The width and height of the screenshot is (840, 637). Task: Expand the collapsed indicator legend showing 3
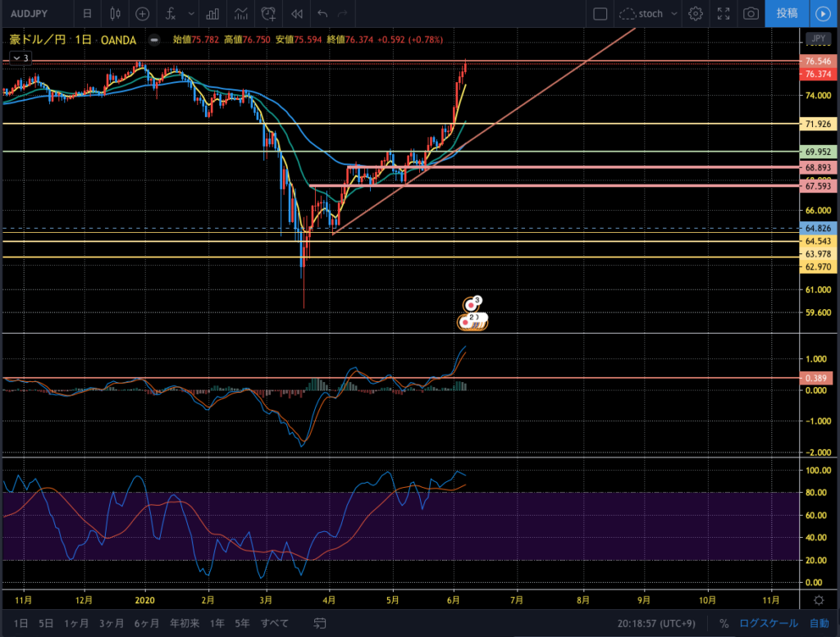pyautogui.click(x=21, y=58)
